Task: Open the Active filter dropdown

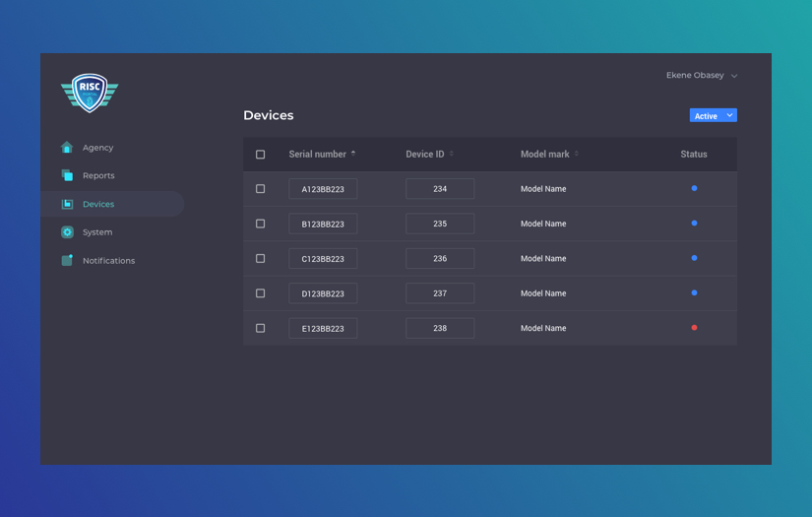Action: (714, 115)
